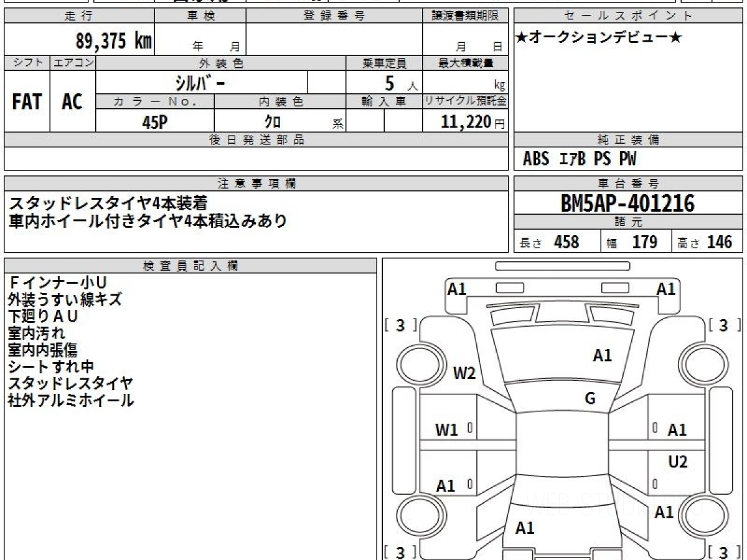Click the リサイクル預託金 label

coord(465,101)
